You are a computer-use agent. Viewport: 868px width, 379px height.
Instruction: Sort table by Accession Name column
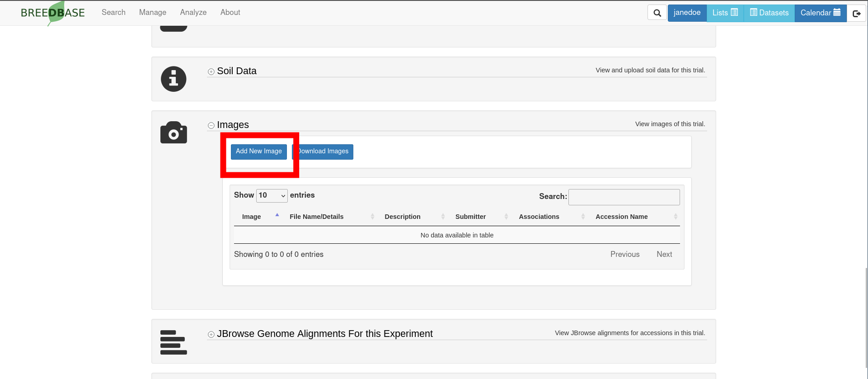[621, 217]
